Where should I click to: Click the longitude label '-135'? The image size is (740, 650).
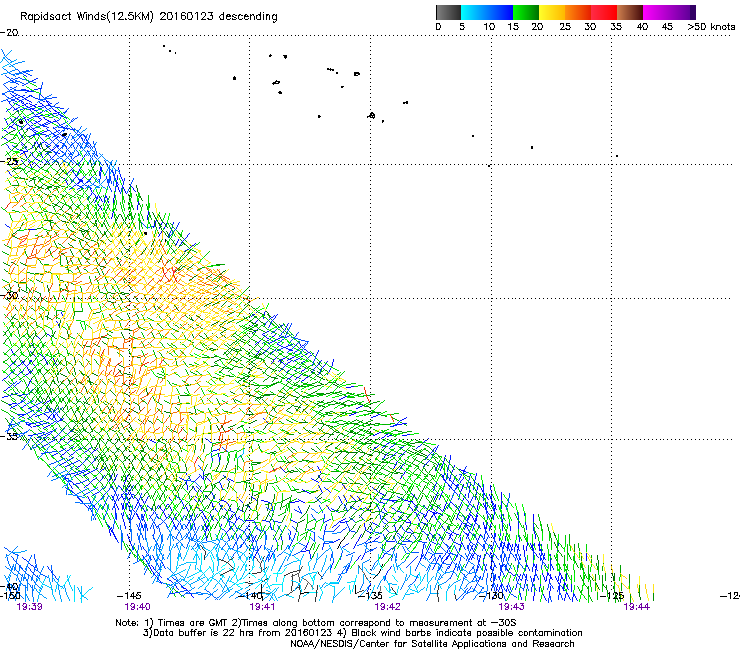click(370, 596)
